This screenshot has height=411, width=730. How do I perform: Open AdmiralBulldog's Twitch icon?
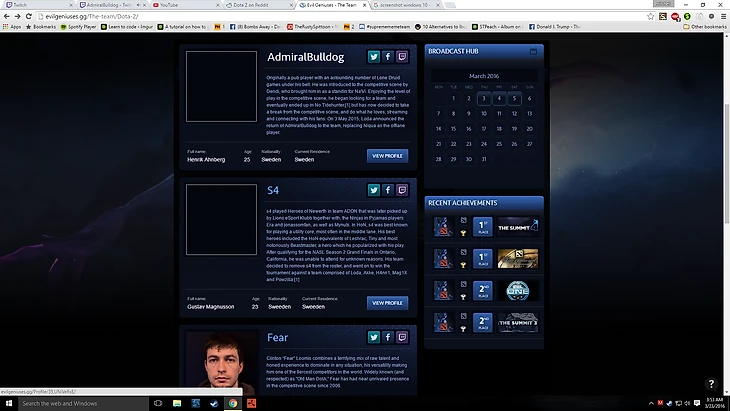402,57
